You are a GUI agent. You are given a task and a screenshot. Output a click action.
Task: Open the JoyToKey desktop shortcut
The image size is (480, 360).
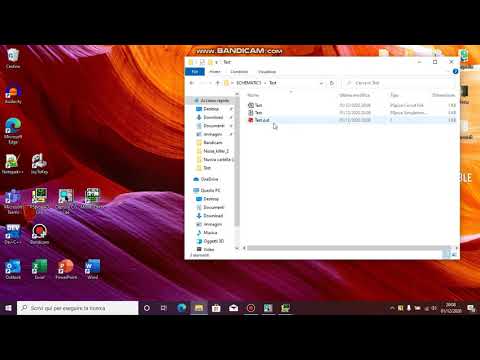(x=39, y=163)
